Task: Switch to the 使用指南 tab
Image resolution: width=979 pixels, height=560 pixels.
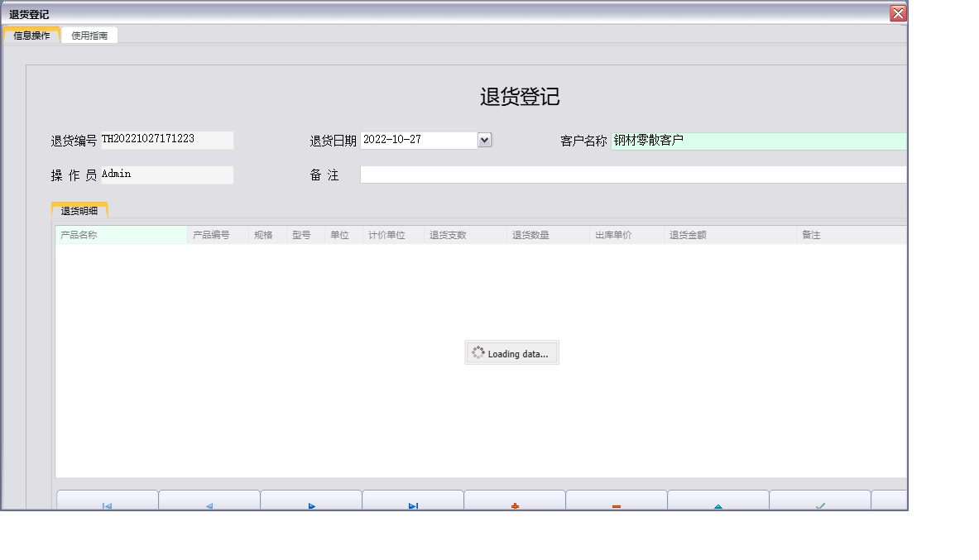Action: 89,36
